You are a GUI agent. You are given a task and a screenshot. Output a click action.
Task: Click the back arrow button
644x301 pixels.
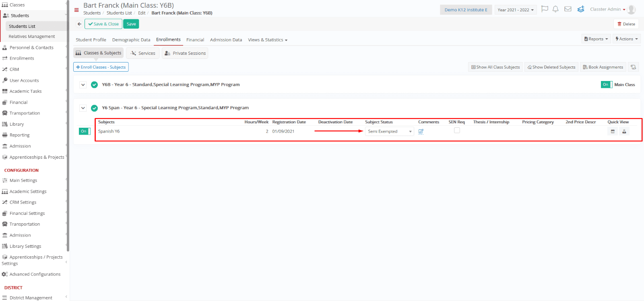[x=79, y=24]
